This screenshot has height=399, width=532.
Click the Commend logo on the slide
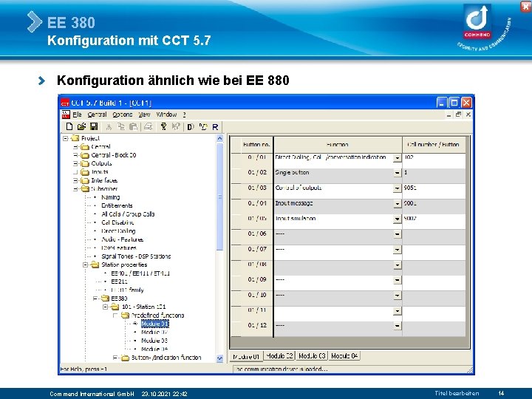tap(477, 21)
